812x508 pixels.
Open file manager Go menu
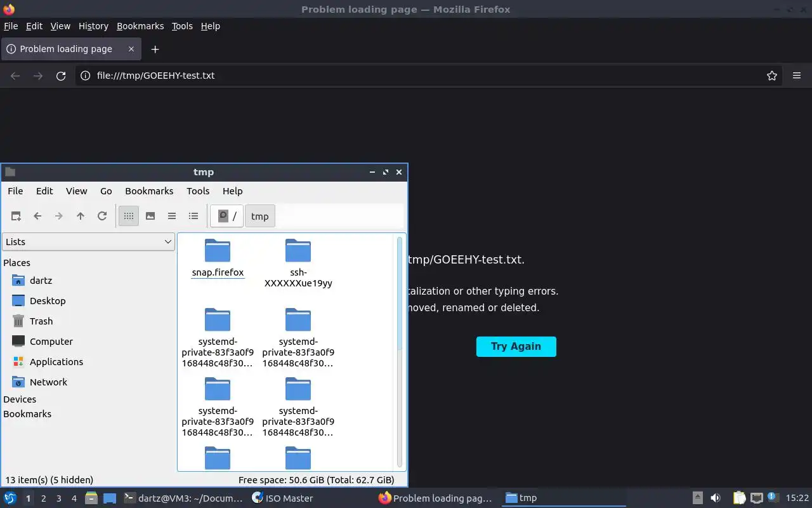click(x=106, y=190)
